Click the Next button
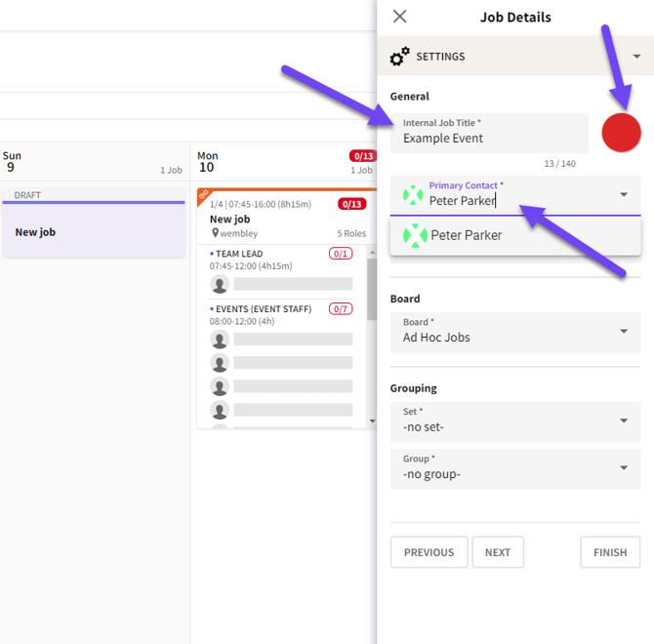Image resolution: width=654 pixels, height=644 pixels. click(498, 552)
